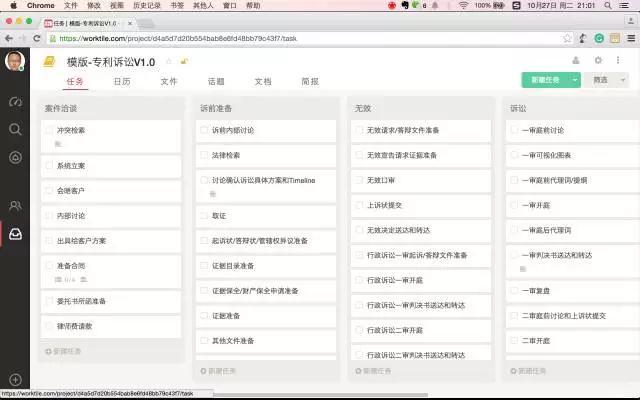Click the user avatar in sidebar
The image size is (640, 400).
[15, 61]
